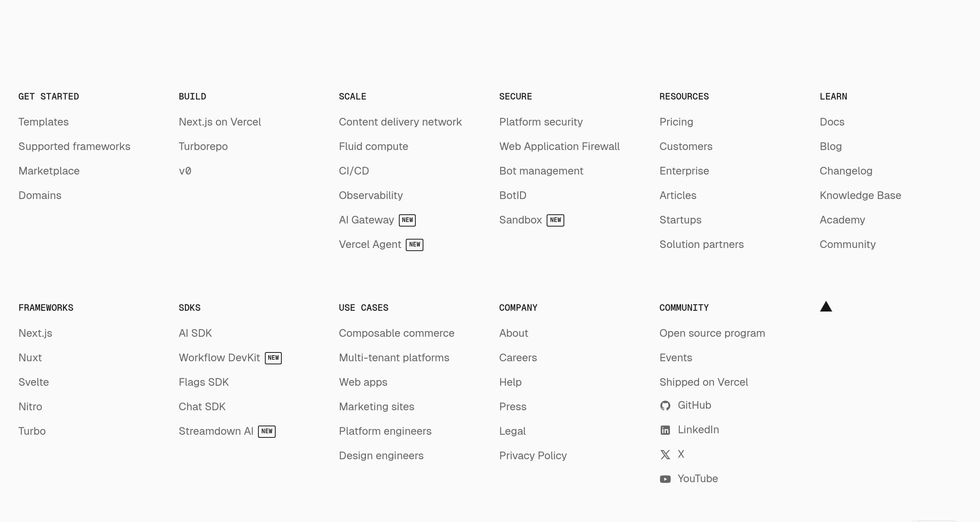Click the Streamdown AI link

pyautogui.click(x=216, y=431)
